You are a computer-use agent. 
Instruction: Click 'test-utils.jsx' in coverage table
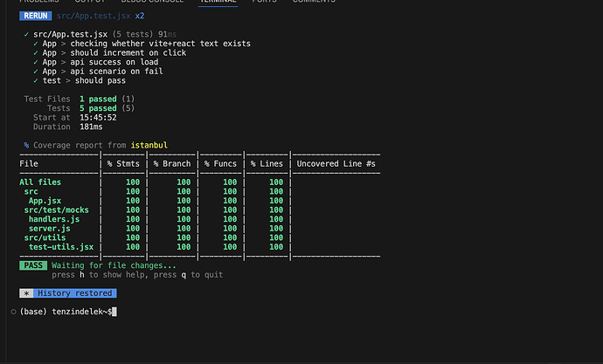(x=61, y=247)
